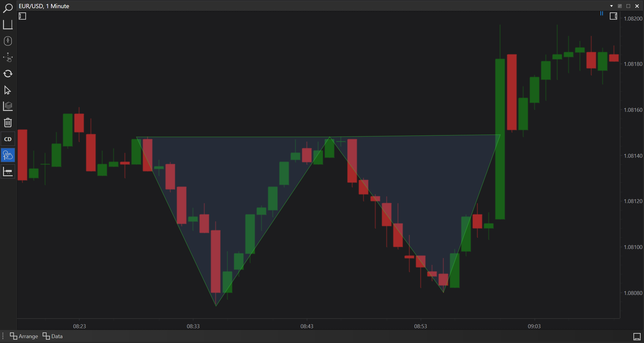Activate the mouse scroll zoom tool

[x=8, y=41]
